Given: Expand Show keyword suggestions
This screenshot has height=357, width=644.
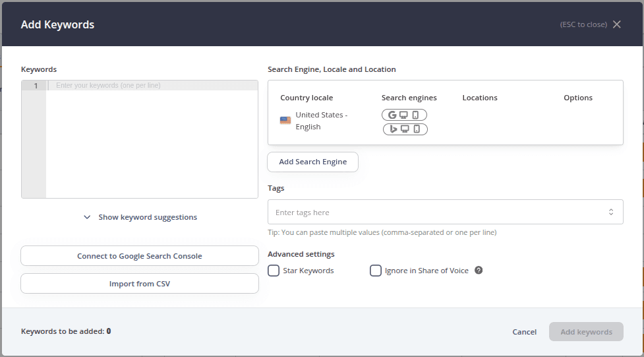Looking at the screenshot, I should pyautogui.click(x=140, y=217).
